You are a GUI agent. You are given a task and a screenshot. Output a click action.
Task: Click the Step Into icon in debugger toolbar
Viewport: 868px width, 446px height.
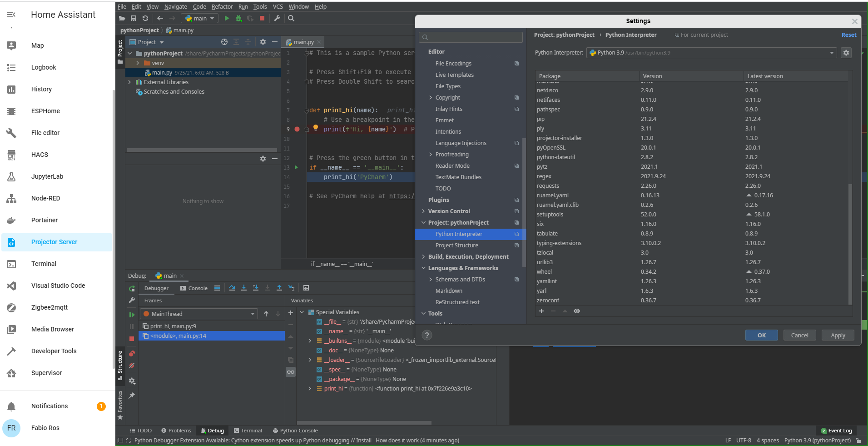point(244,288)
